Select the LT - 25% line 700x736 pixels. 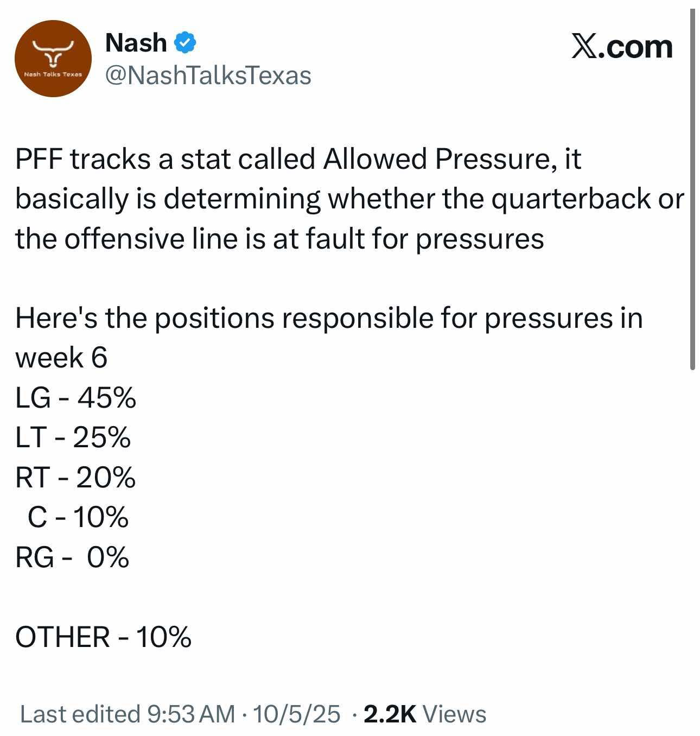tap(73, 437)
